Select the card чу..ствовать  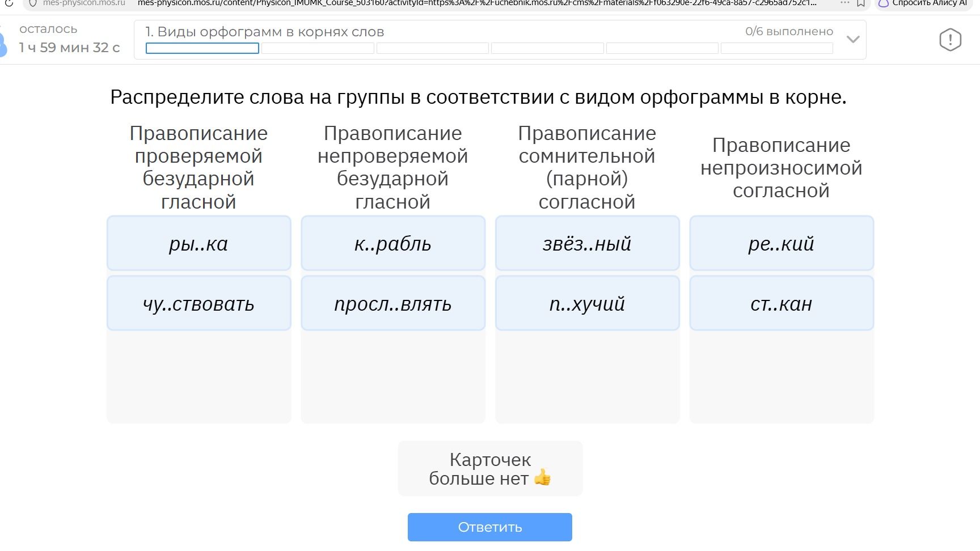(198, 303)
